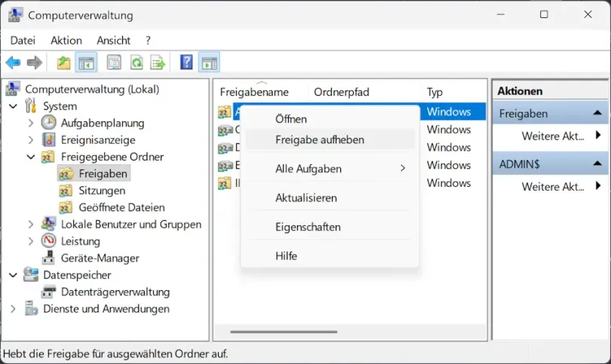Click the Lokale Benutzer und Gruppen icon
This screenshot has height=364, width=611.
[49, 224]
